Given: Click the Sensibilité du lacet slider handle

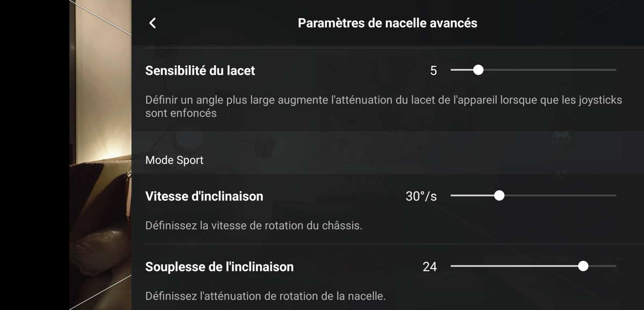Looking at the screenshot, I should 478,70.
